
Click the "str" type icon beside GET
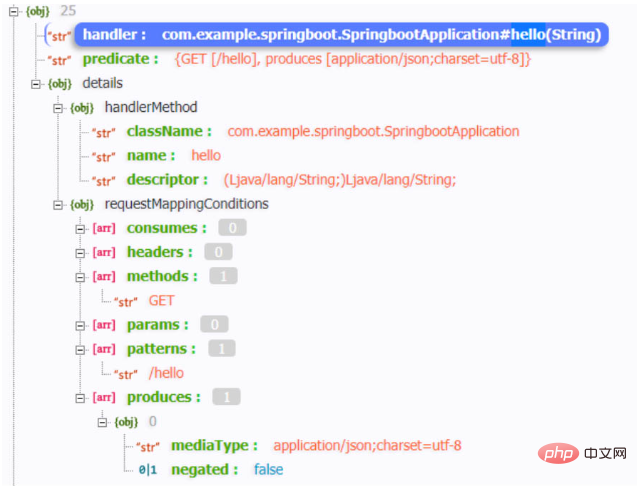pos(126,302)
